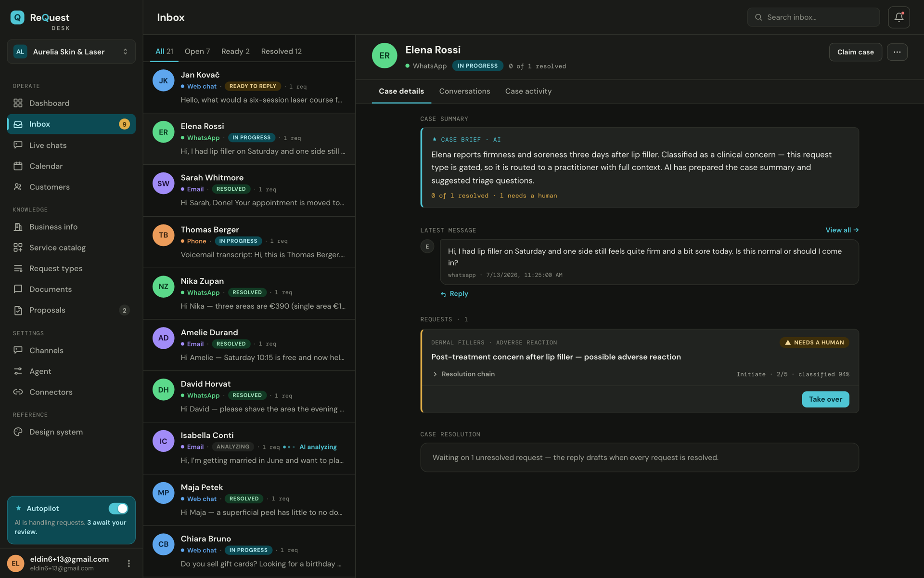Expand the Resolution chain section
Image resolution: width=924 pixels, height=578 pixels.
(x=464, y=374)
